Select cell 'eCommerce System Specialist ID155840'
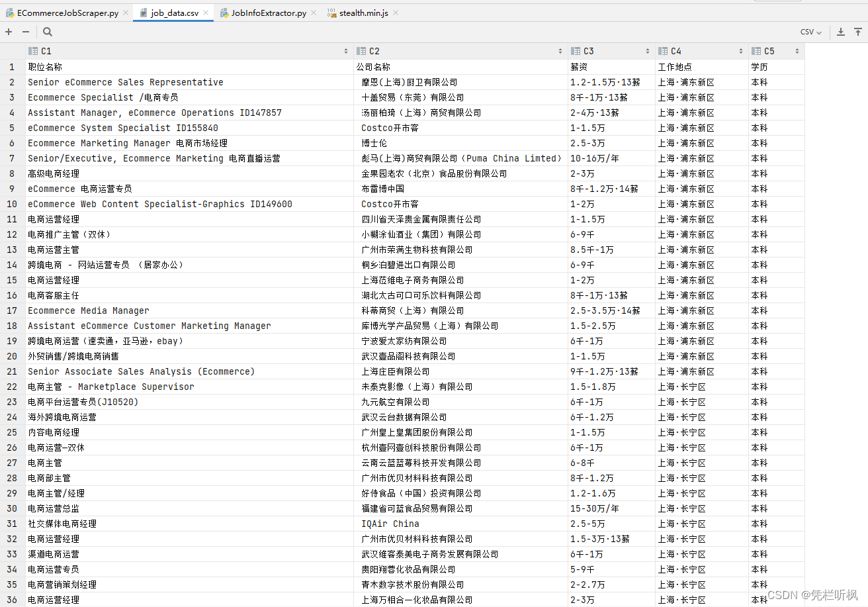868x607 pixels. 189,128
